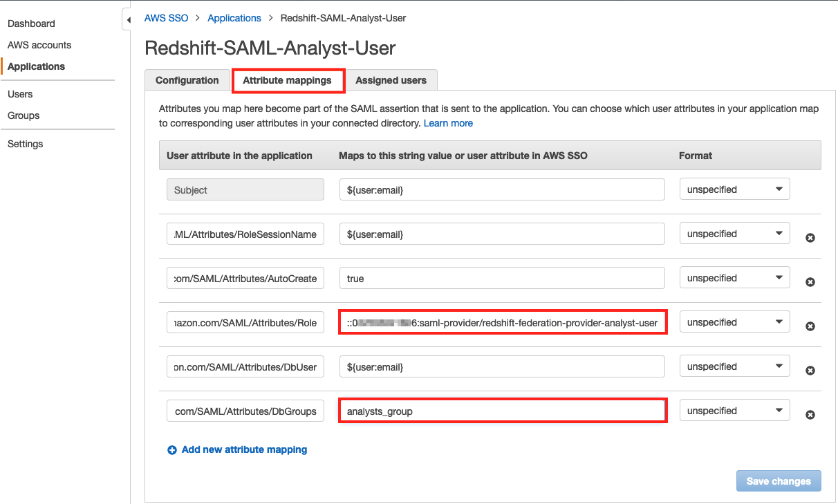Click the plus icon for new mapping

pyautogui.click(x=172, y=450)
